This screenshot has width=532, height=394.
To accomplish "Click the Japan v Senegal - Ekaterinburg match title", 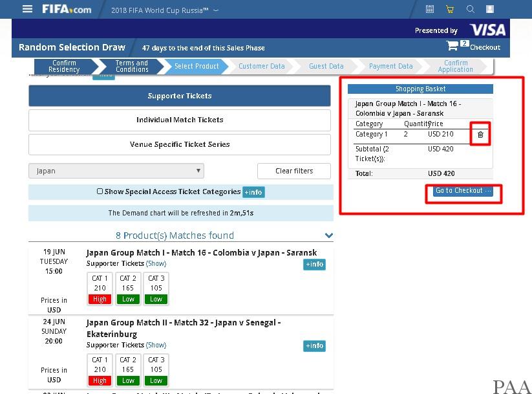I will pyautogui.click(x=184, y=329).
